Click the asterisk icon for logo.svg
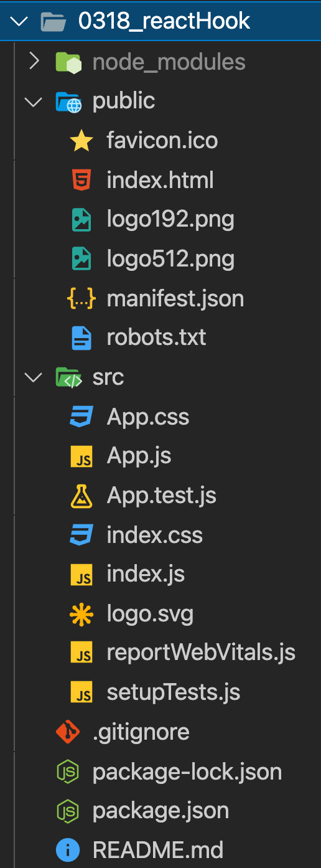Image resolution: width=321 pixels, height=868 pixels. point(81,615)
